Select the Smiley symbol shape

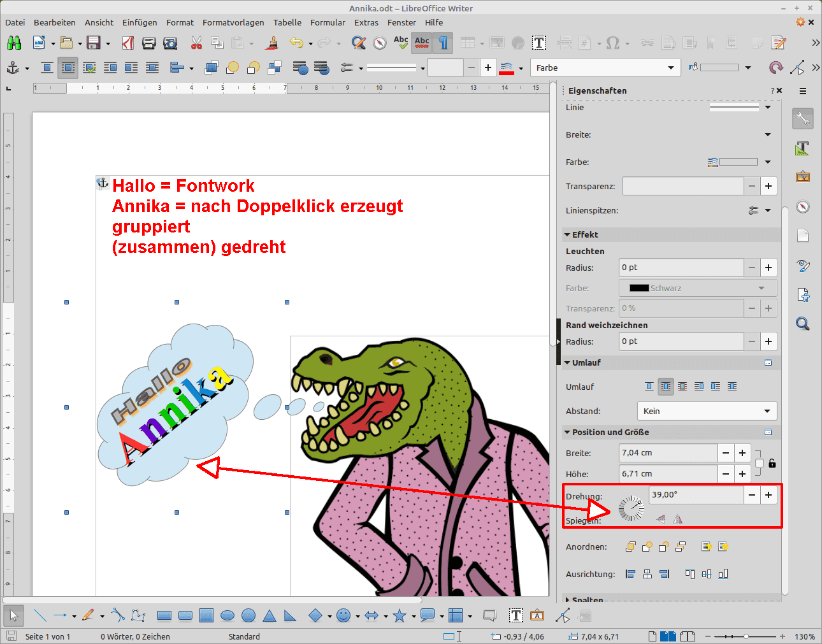pyautogui.click(x=343, y=615)
